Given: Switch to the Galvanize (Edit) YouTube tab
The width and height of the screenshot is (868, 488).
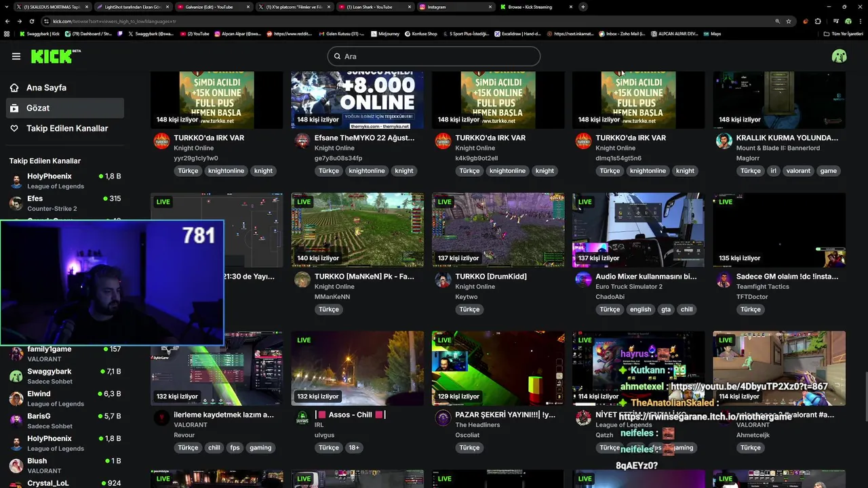Looking at the screenshot, I should (213, 7).
